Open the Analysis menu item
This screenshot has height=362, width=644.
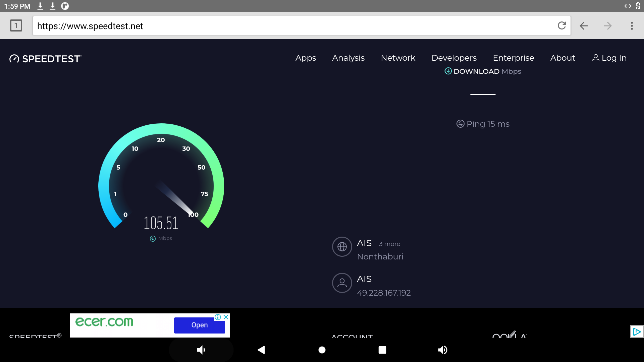pos(348,58)
